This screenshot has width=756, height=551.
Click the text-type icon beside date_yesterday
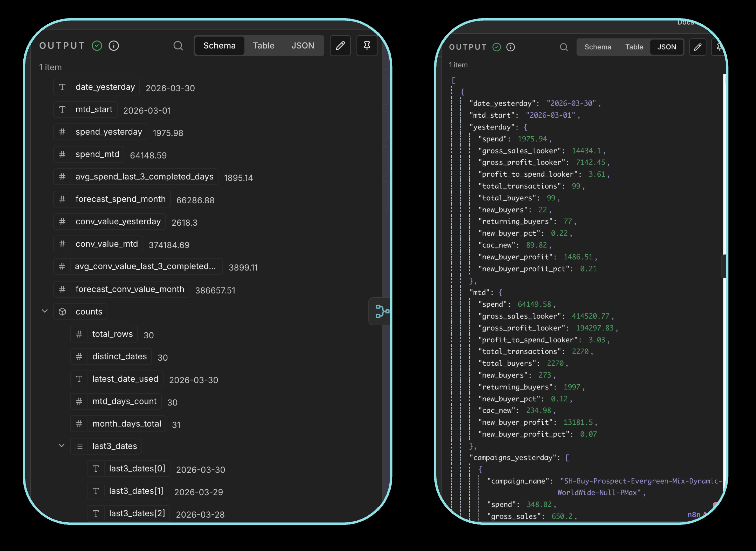(x=62, y=87)
